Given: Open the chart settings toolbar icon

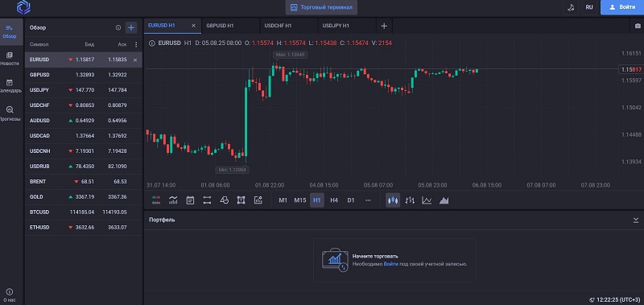Looking at the screenshot, I should coord(258,200).
